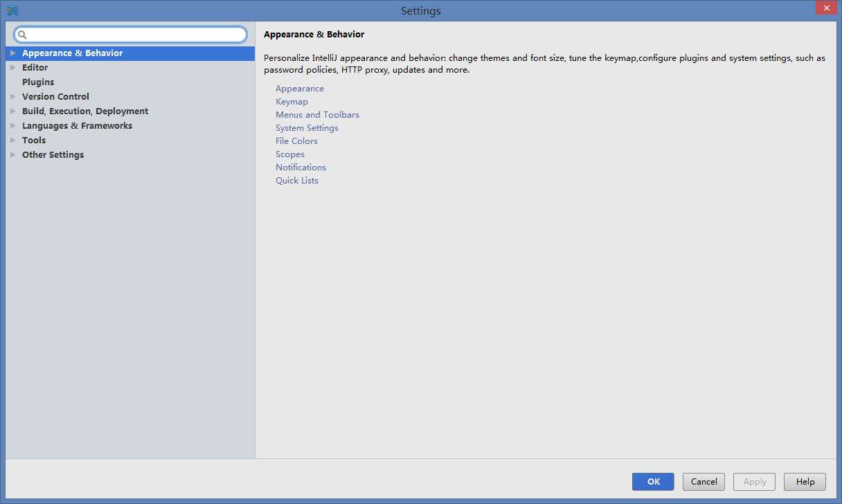
Task: Click the Help button
Action: pos(805,482)
